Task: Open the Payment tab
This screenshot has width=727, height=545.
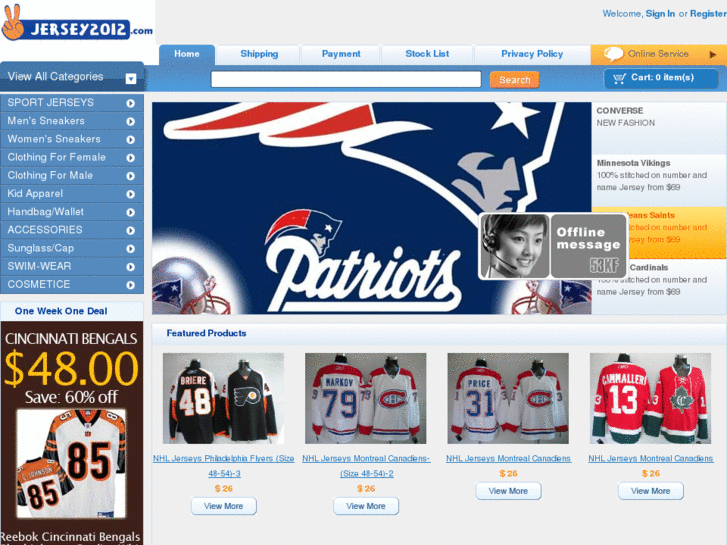Action: coord(341,54)
